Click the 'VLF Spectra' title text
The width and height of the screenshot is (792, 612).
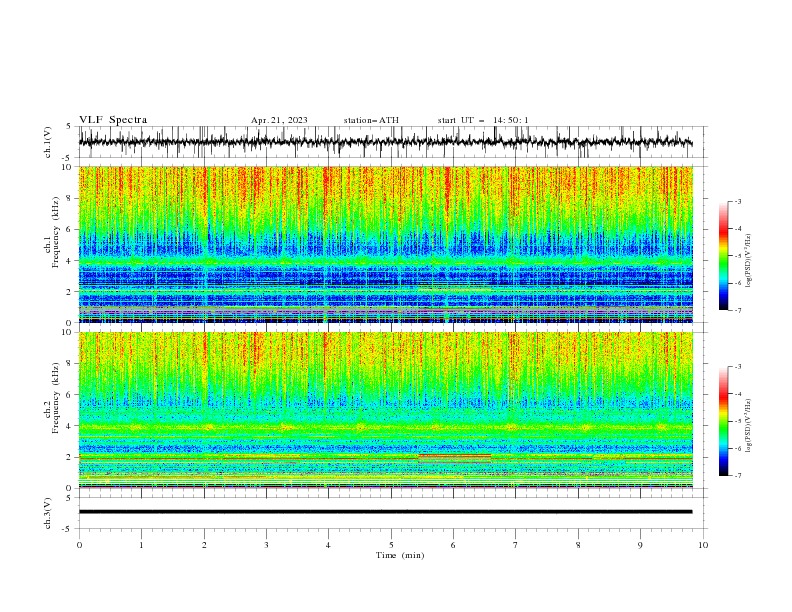pyautogui.click(x=113, y=120)
